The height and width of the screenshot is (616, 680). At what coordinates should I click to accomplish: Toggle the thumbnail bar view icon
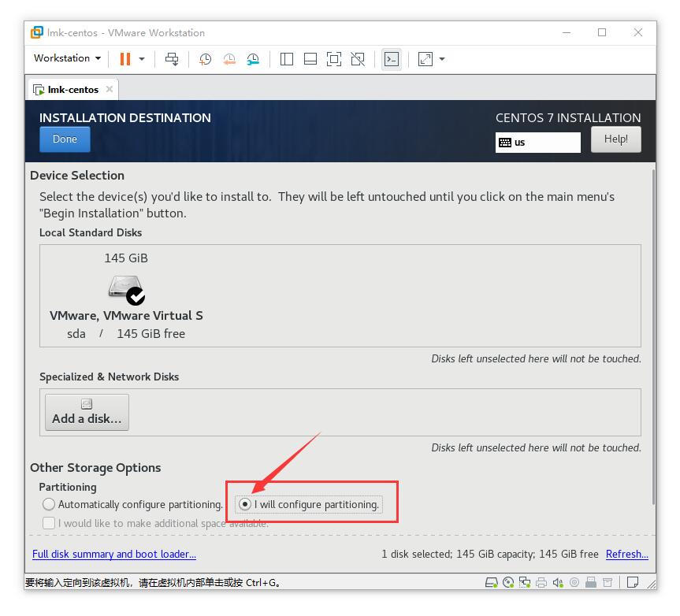310,59
